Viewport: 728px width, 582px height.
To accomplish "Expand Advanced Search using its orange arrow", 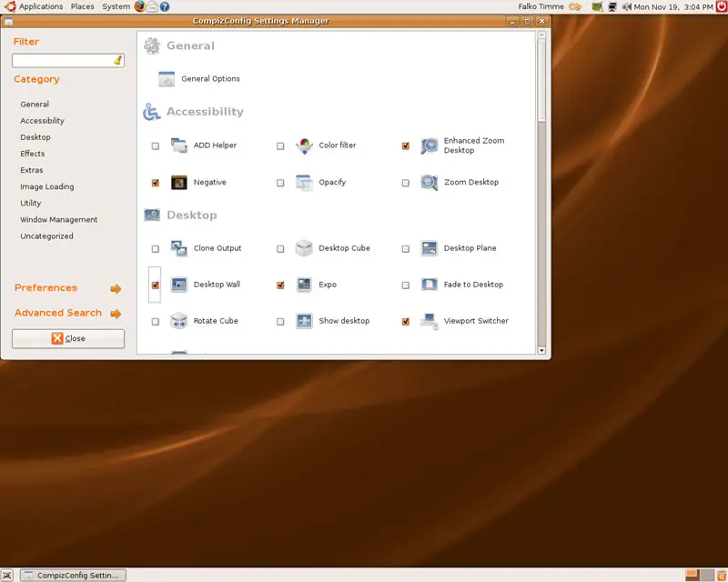I will tap(116, 315).
